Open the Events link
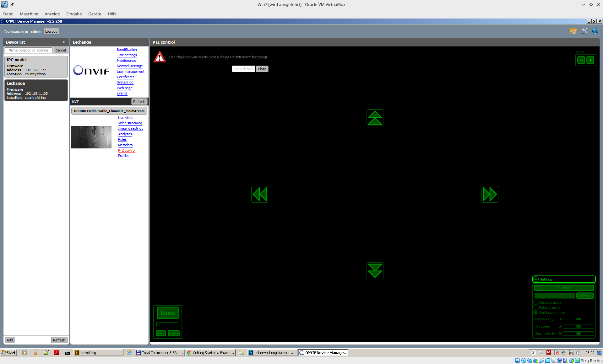The image size is (603, 364). click(x=122, y=93)
